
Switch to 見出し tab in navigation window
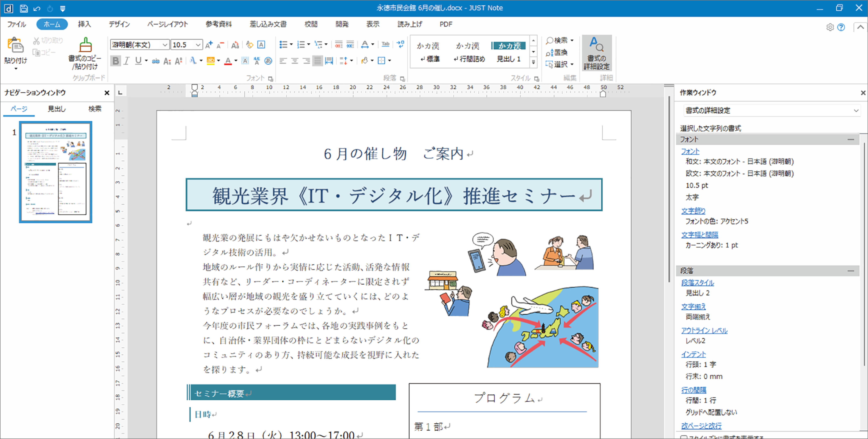57,109
